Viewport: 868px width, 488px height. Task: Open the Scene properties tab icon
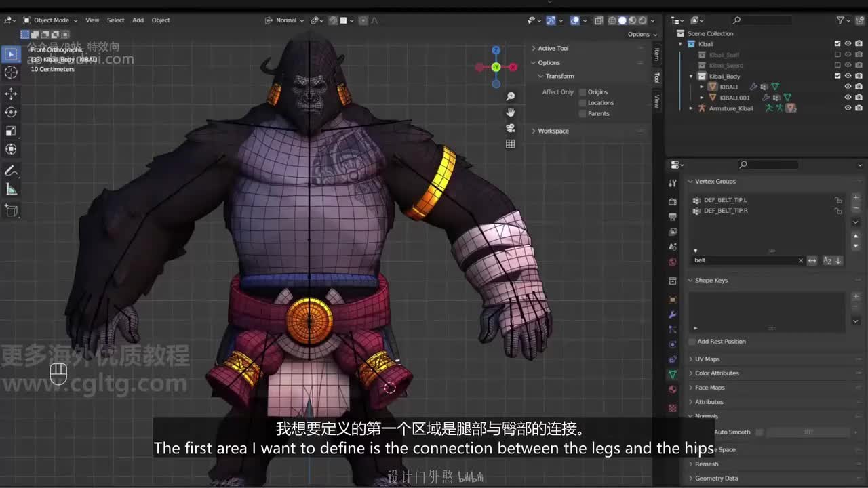click(673, 247)
